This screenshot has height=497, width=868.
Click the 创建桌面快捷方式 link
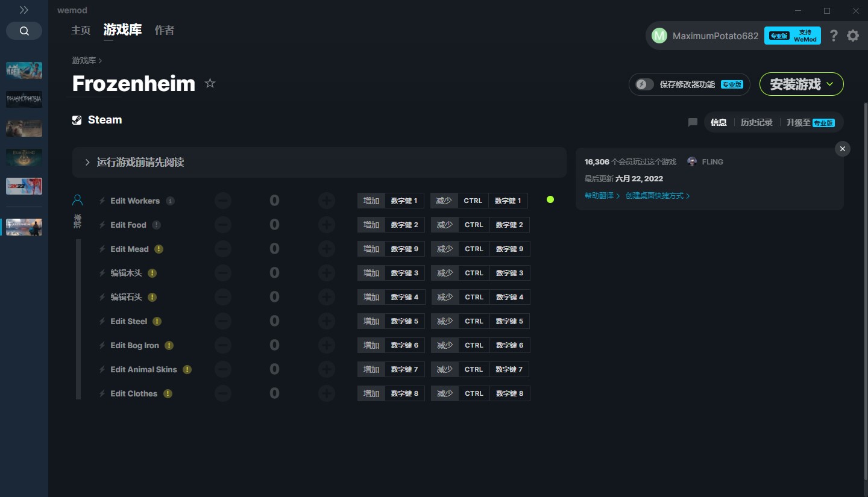click(x=658, y=196)
